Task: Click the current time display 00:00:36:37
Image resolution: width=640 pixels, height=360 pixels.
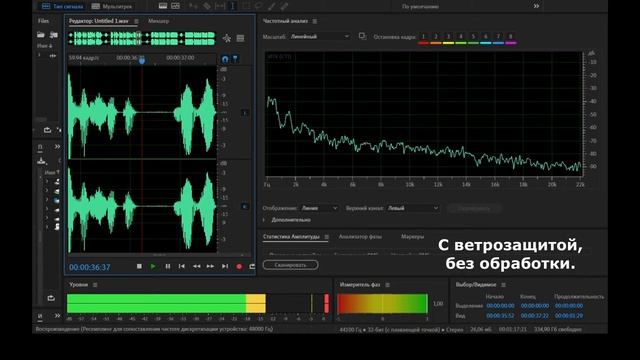Action: coord(89,267)
